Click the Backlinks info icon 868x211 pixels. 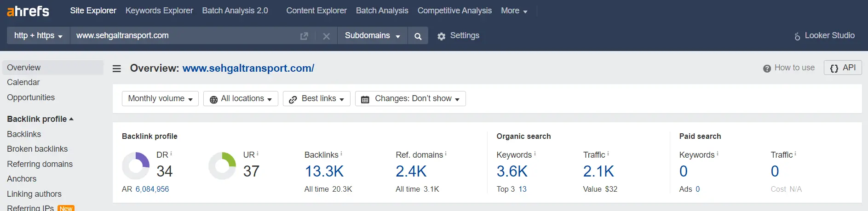(341, 154)
